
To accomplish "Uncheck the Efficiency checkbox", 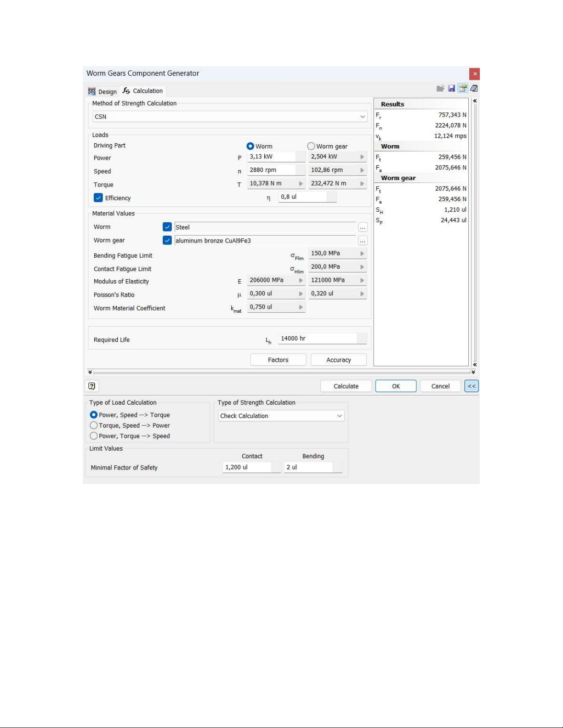I will 98,198.
